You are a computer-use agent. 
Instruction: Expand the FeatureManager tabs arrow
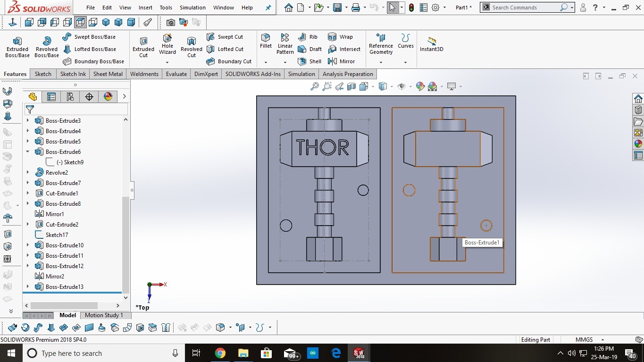(x=124, y=97)
